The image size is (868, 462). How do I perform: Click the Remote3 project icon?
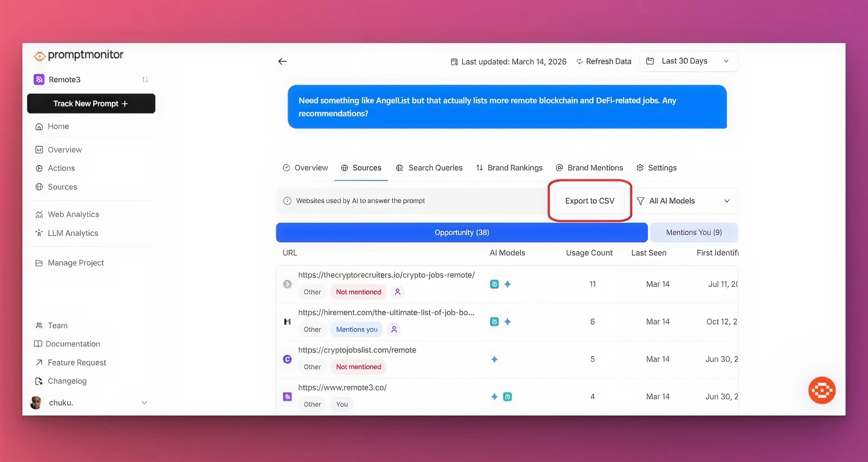[39, 80]
